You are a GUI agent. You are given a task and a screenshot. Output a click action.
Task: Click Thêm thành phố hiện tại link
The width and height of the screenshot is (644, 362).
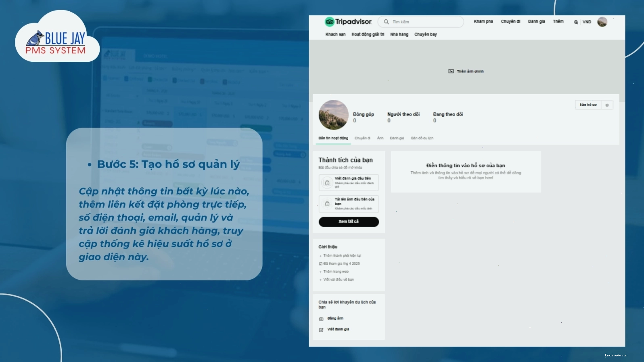point(342,256)
